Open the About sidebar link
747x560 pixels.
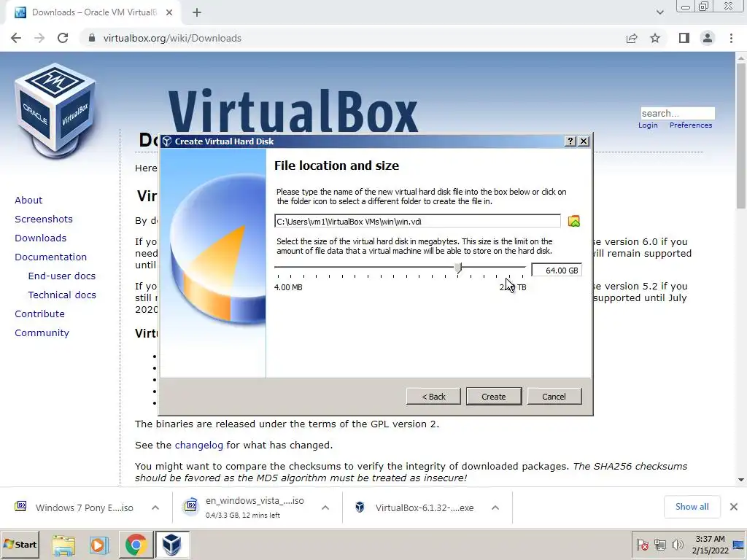[x=28, y=200]
